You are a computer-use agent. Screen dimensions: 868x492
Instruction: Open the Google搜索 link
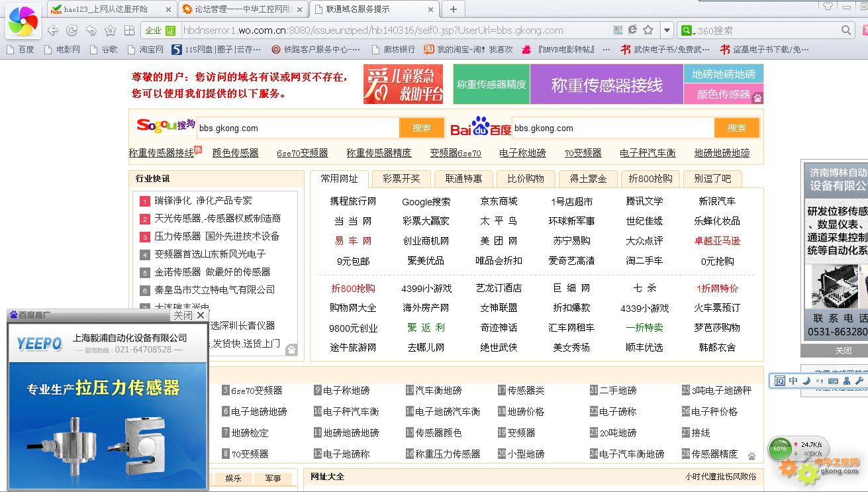pos(426,201)
